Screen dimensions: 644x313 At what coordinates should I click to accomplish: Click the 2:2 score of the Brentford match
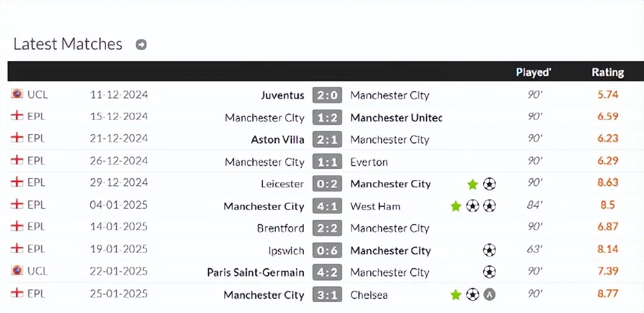[327, 228]
